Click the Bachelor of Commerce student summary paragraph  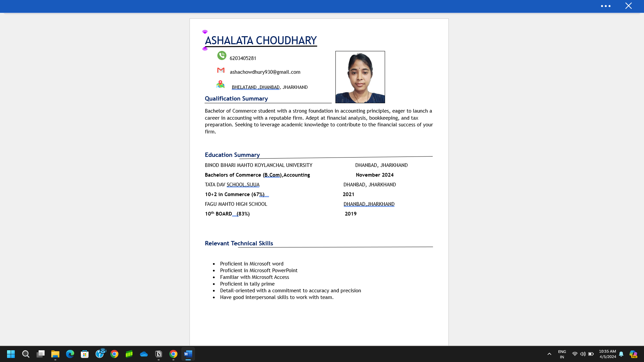(x=319, y=121)
